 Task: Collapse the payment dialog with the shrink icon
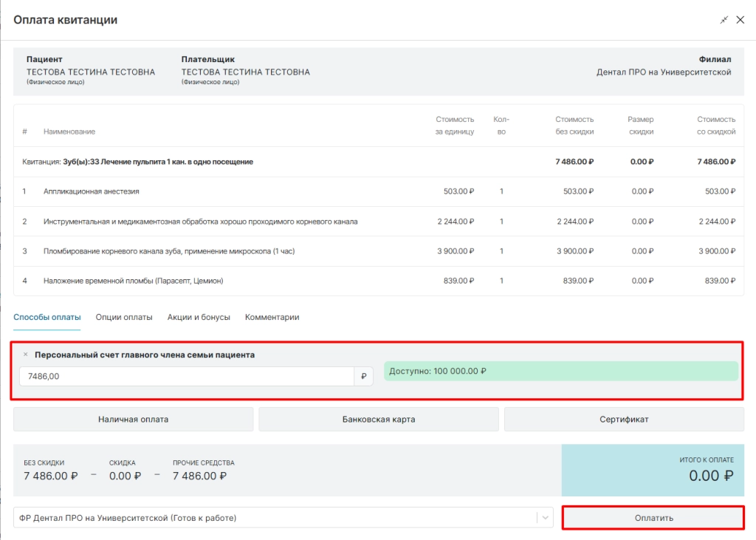(x=724, y=20)
